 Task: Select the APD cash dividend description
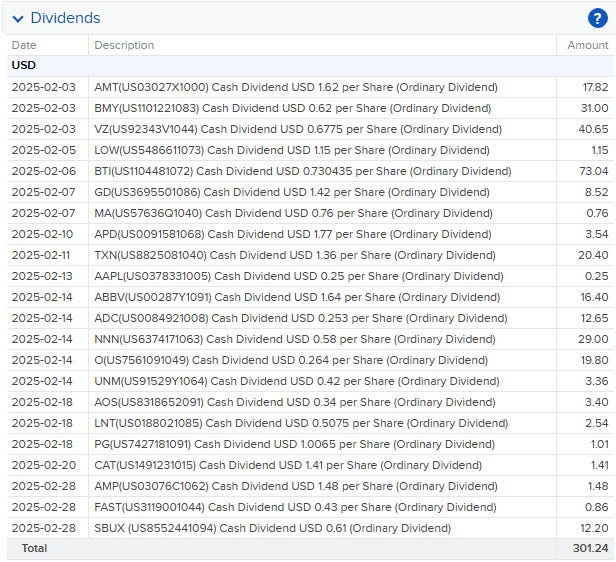(293, 234)
